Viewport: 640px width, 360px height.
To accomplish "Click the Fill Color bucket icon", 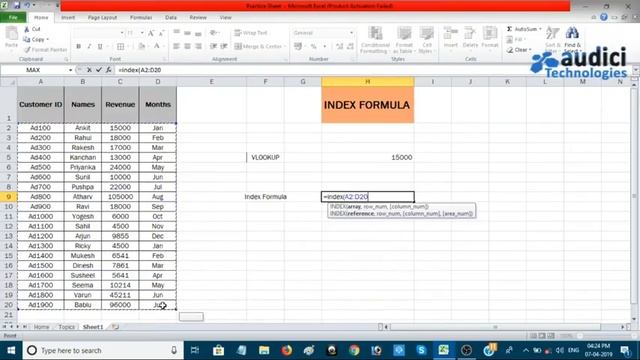I will 141,47.
